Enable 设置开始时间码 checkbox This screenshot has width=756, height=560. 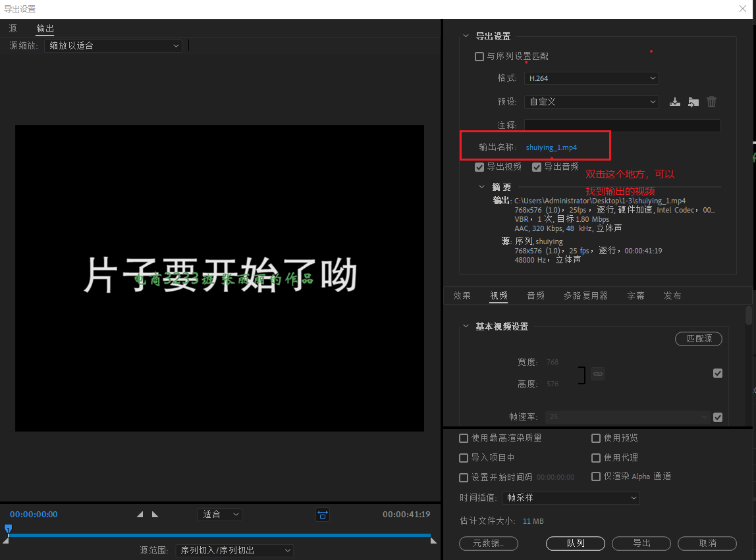coord(464,478)
